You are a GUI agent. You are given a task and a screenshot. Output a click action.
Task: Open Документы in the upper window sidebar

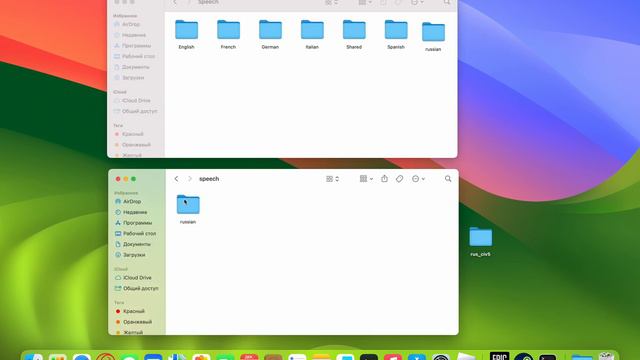pos(135,67)
